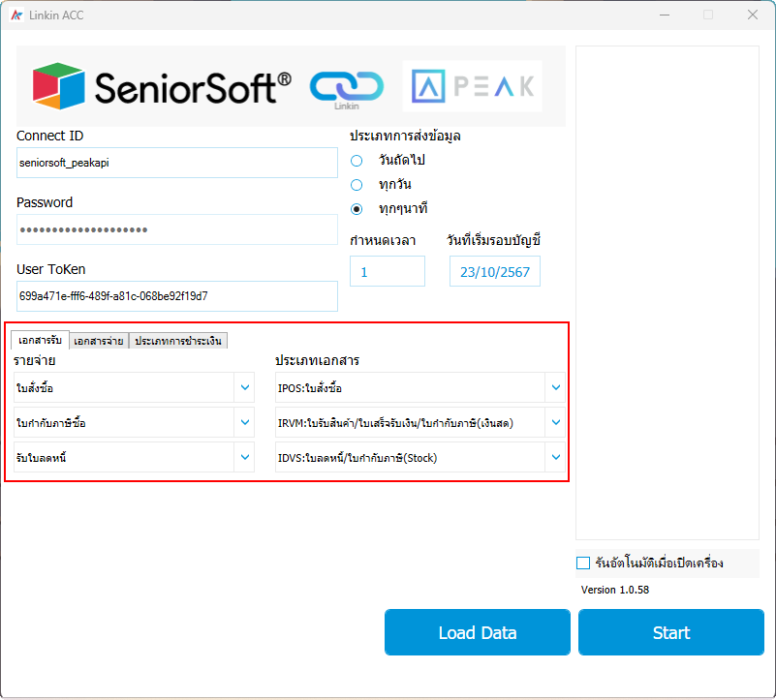Enable รันอัตโนมัติเมื่อเปิดเครื่อง checkbox
776x700 pixels.
[583, 563]
